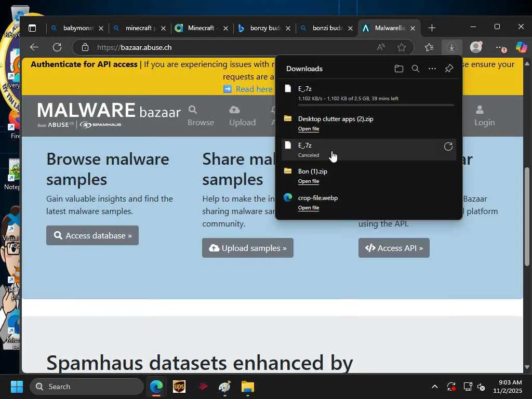Open the tab actions menu icon
This screenshot has width=532, height=399.
(32, 28)
